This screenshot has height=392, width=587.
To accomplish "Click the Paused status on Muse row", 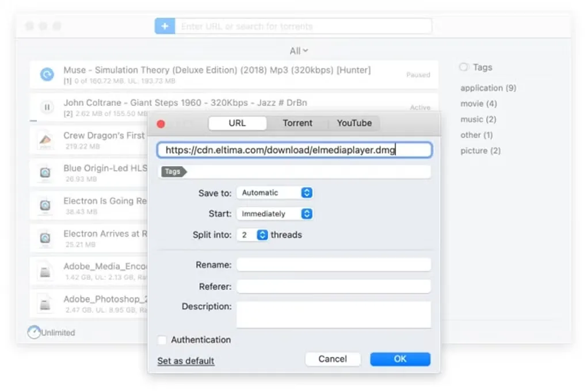I will pos(418,75).
